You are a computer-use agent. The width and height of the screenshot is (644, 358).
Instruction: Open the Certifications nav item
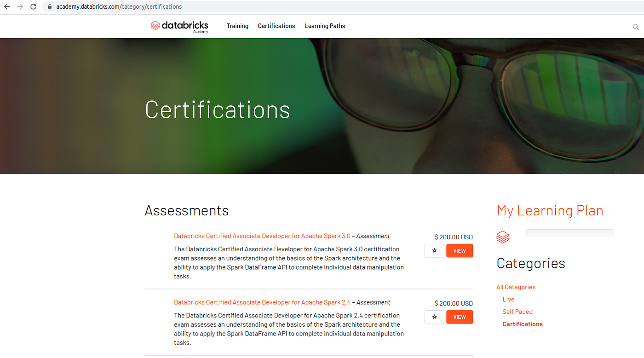click(276, 26)
